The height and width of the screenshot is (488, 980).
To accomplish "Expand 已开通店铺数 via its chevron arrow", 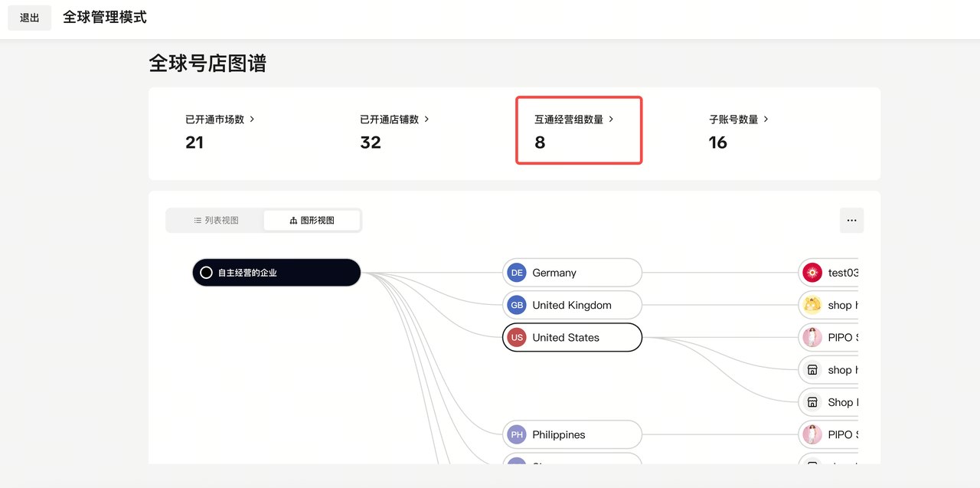I will 426,120.
